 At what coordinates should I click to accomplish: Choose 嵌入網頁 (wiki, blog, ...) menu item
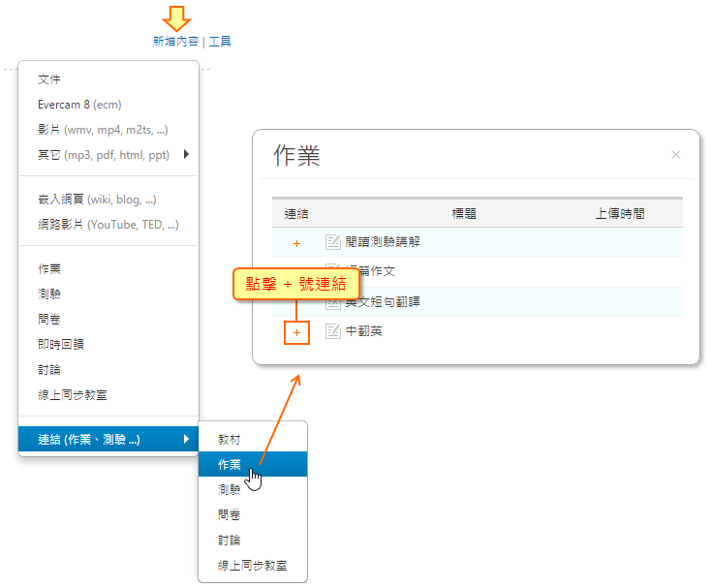[x=97, y=200]
